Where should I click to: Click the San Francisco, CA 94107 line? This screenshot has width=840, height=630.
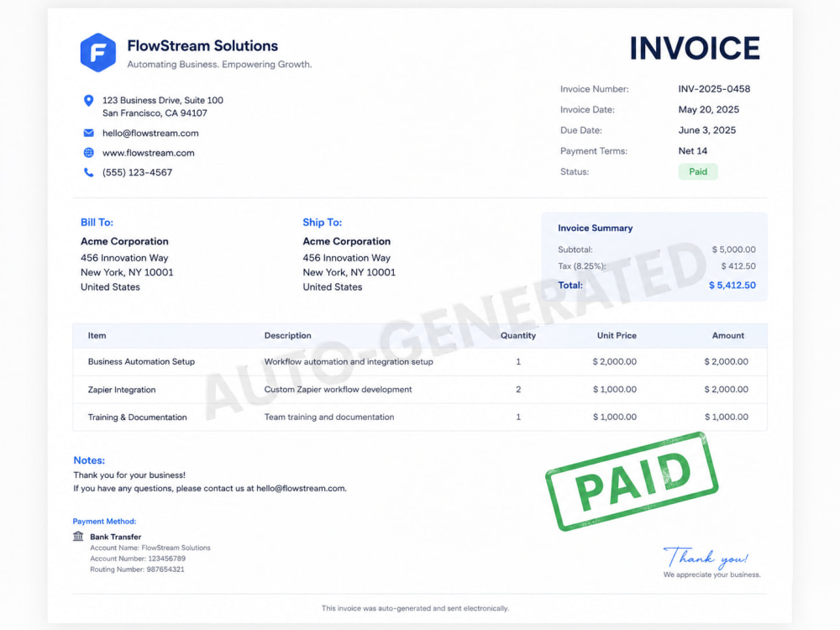pyautogui.click(x=155, y=113)
